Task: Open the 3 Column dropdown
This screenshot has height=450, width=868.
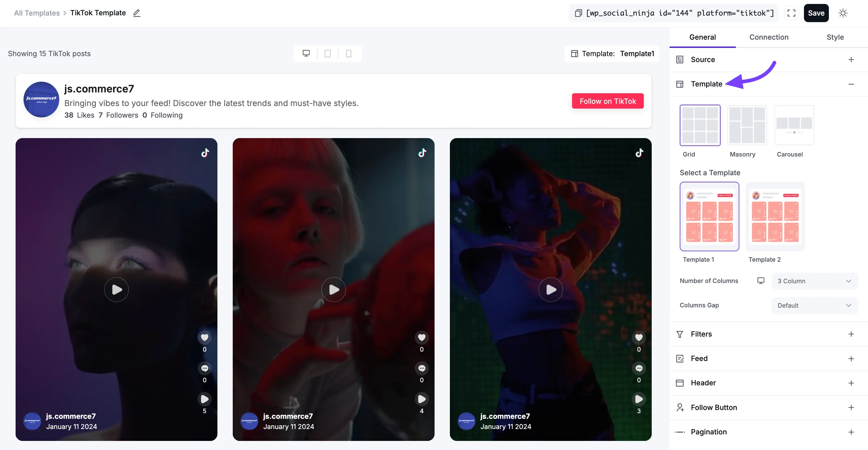Action: (814, 281)
